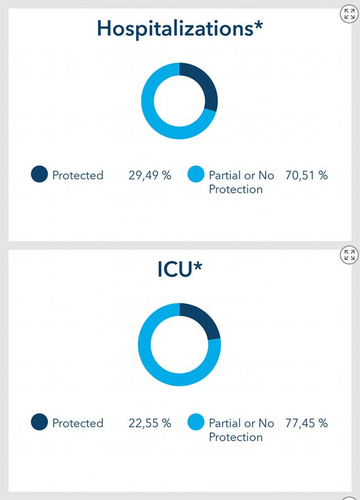The image size is (360, 500).
Task: Click the 29,49 % value
Action: pyautogui.click(x=150, y=175)
